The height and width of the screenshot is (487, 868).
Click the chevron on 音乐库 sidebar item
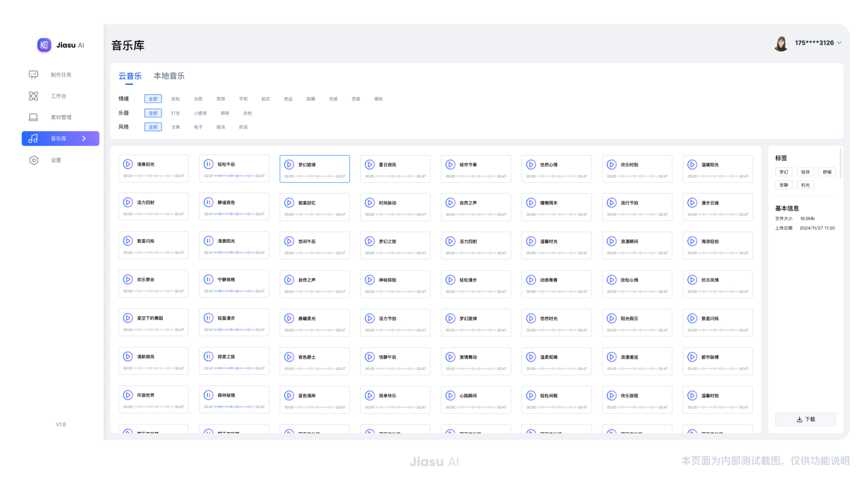pos(84,139)
